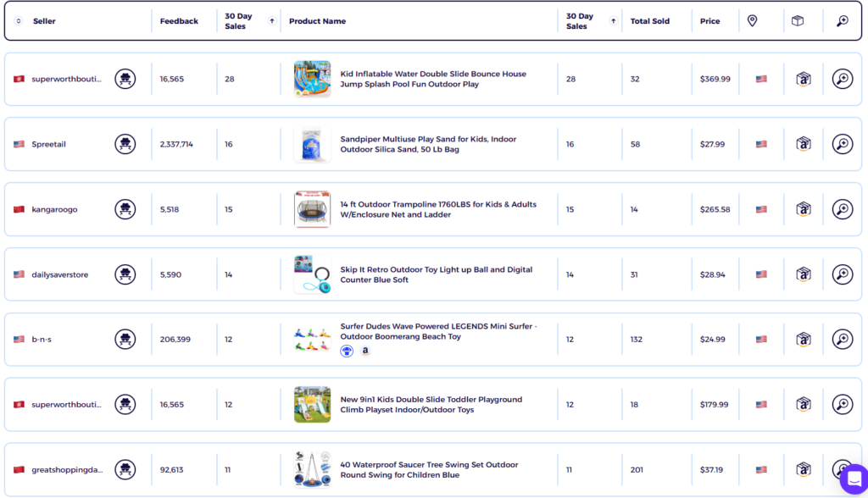Open seller spy icon for kangaroogo

click(125, 209)
